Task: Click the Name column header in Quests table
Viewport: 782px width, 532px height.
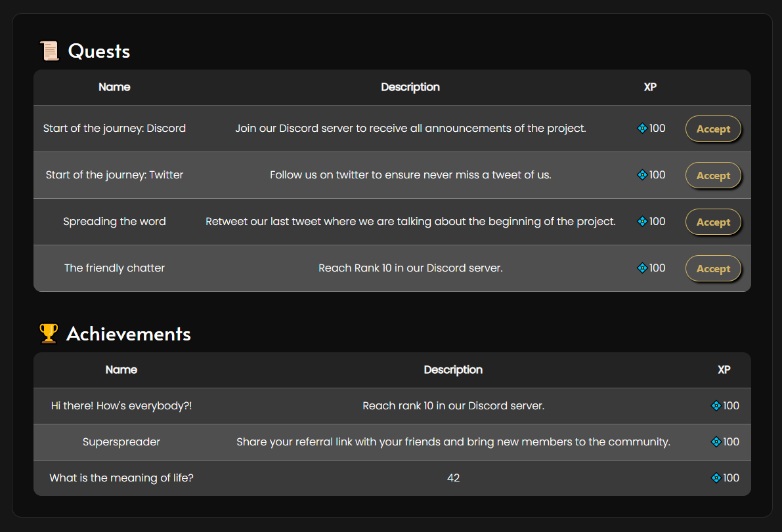Action: (x=114, y=87)
